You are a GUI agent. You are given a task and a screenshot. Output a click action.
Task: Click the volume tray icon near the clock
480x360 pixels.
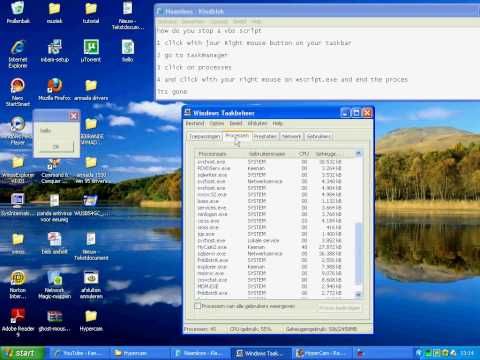tap(453, 352)
